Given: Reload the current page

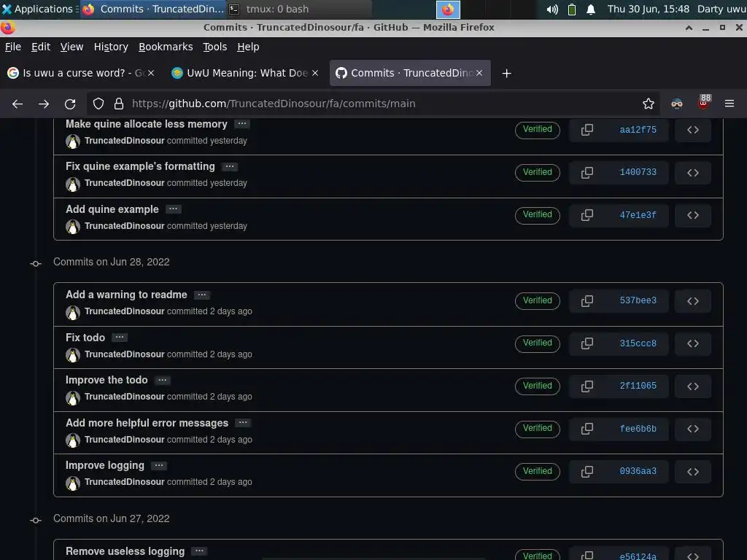Looking at the screenshot, I should click(x=70, y=104).
